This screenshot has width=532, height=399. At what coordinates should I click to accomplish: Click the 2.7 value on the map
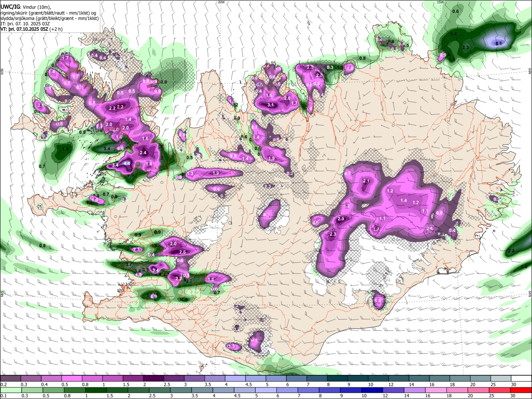[x=189, y=281]
